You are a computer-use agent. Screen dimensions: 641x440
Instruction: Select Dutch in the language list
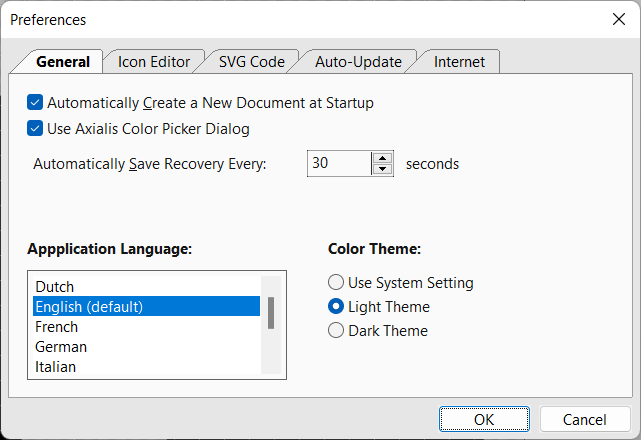click(x=55, y=287)
